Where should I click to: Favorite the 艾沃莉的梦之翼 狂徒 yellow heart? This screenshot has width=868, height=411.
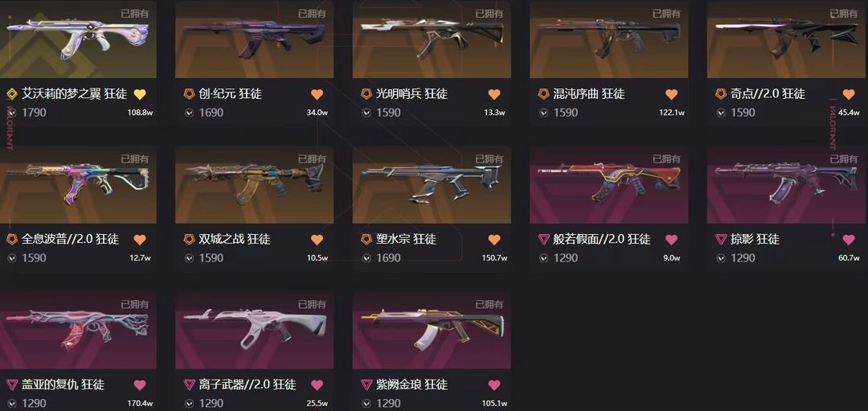coord(140,94)
